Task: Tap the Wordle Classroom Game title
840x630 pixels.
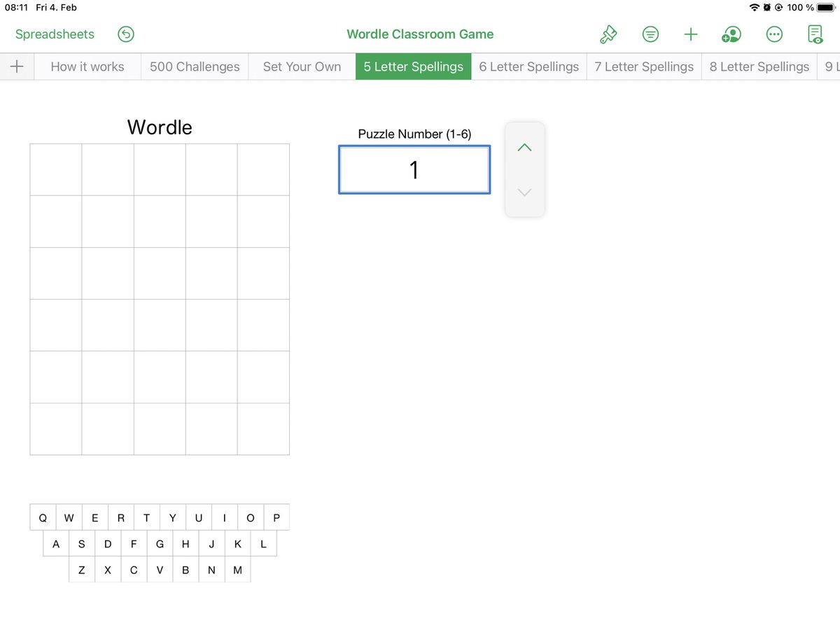Action: click(420, 34)
